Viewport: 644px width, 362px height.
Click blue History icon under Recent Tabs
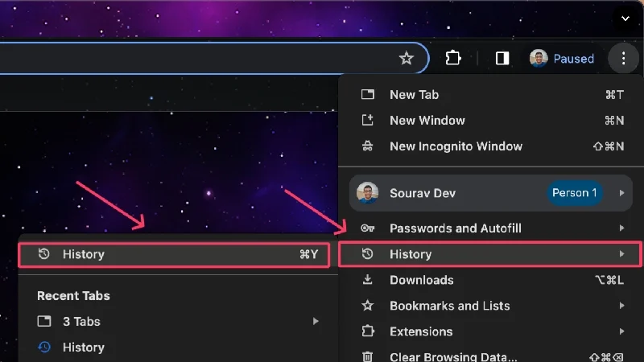click(x=45, y=348)
